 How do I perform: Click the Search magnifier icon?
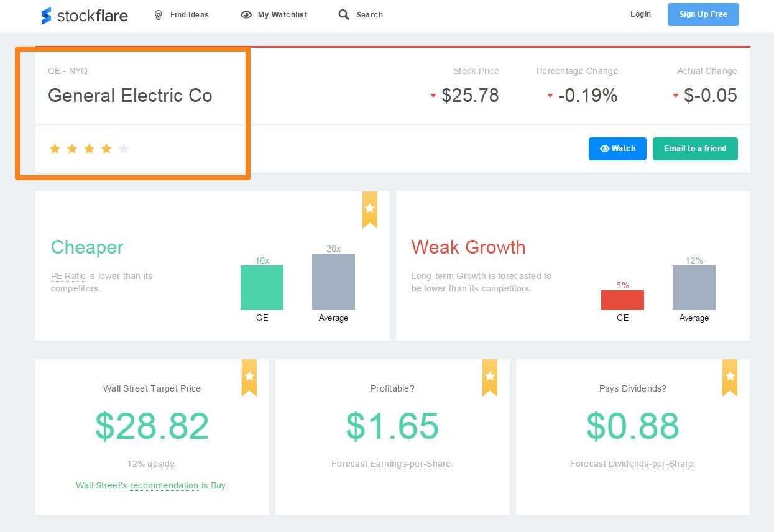344,14
